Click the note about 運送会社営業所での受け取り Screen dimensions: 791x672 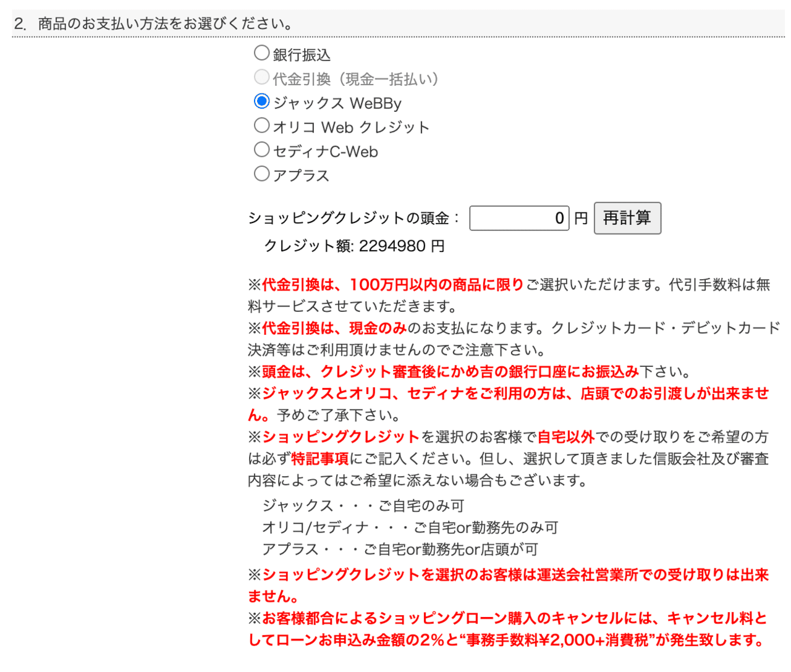click(508, 586)
